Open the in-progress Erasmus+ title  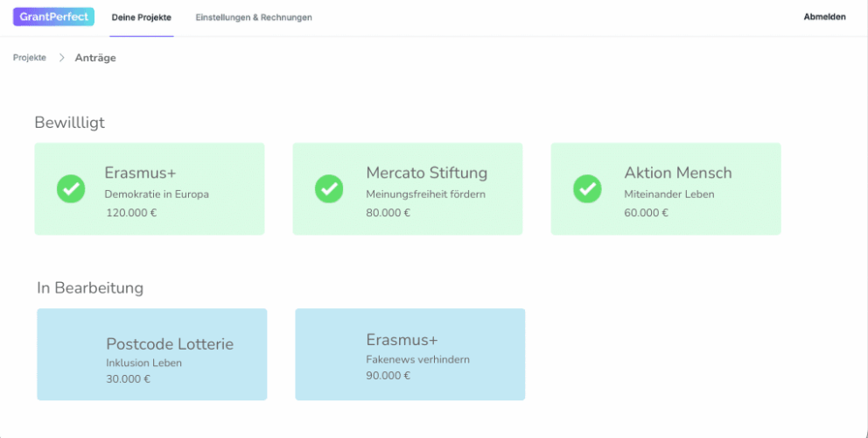(402, 340)
